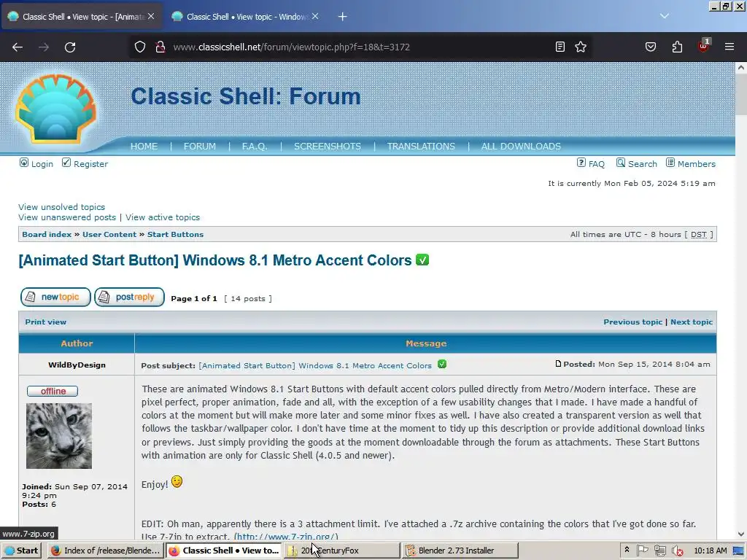Viewport: 747px width, 560px height.
Task: Click the postreply button
Action: (130, 297)
